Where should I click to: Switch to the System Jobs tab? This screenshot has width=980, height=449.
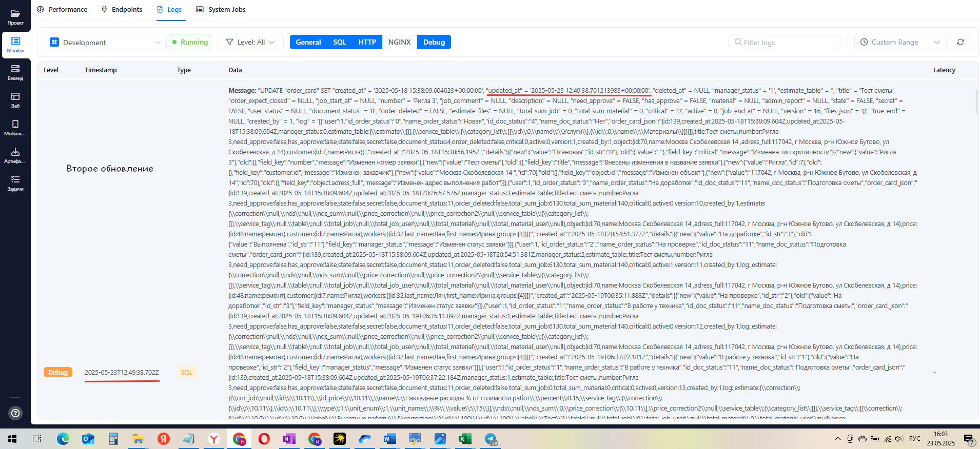[221, 9]
